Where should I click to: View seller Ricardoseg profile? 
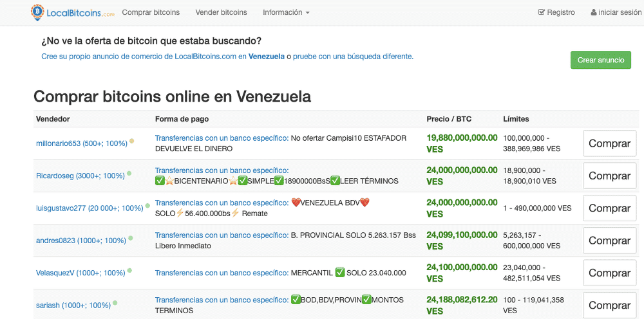(80, 176)
